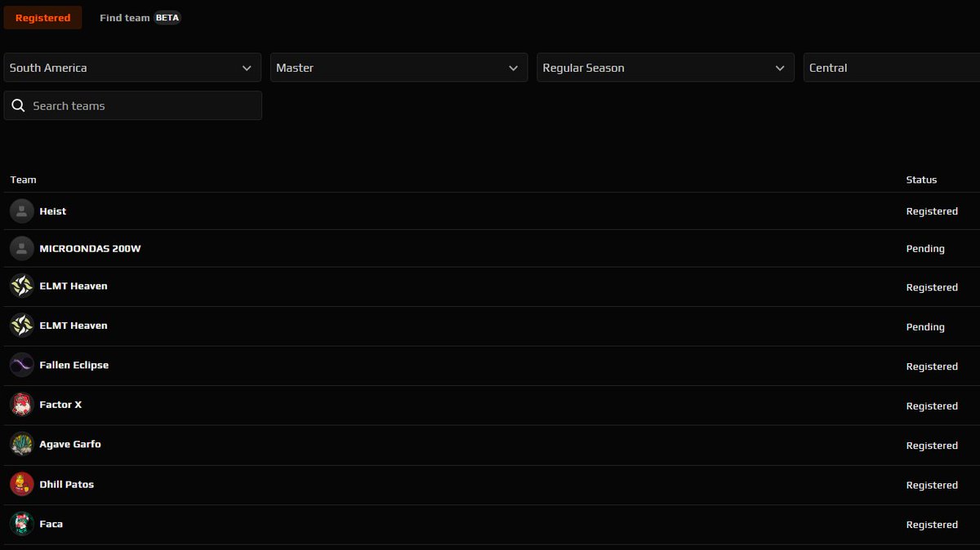Click the Dhill Patos team logo
Screen dimensions: 980x550
22,485
